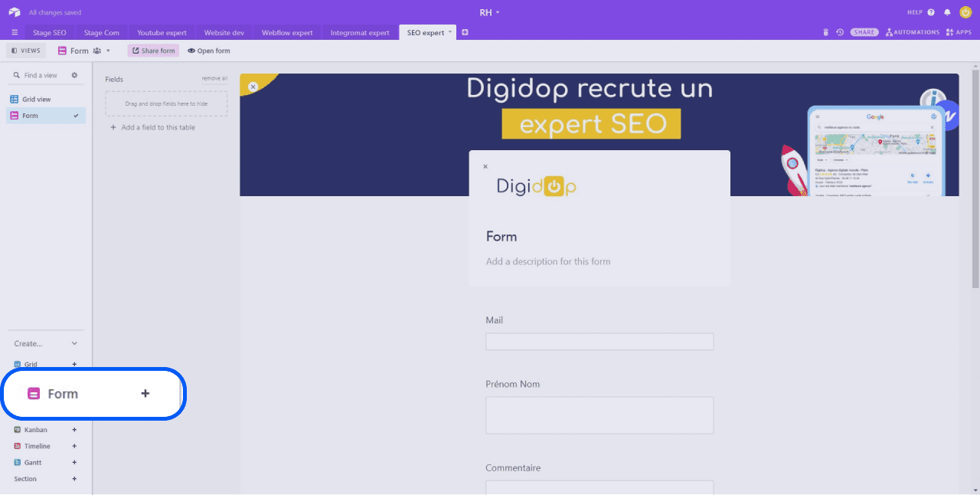Click Add a description for this form

pos(548,261)
